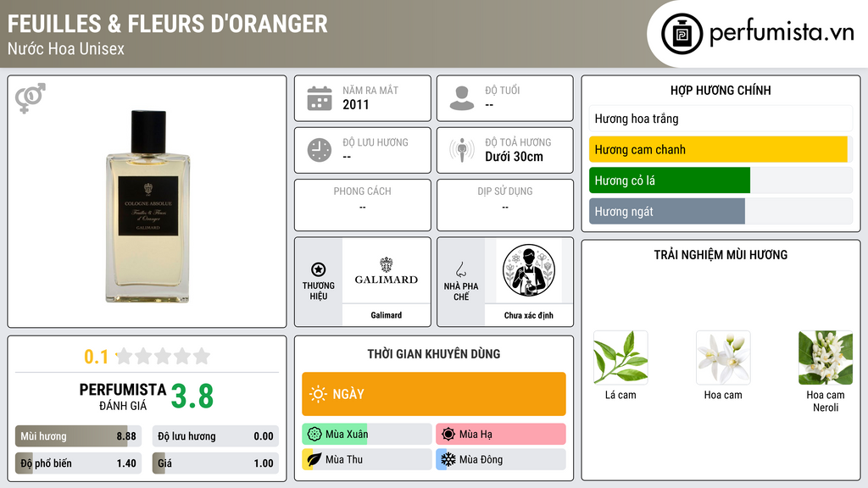Click the Thời gian khuyên dùng heading
Image resolution: width=868 pixels, height=488 pixels.
click(434, 353)
